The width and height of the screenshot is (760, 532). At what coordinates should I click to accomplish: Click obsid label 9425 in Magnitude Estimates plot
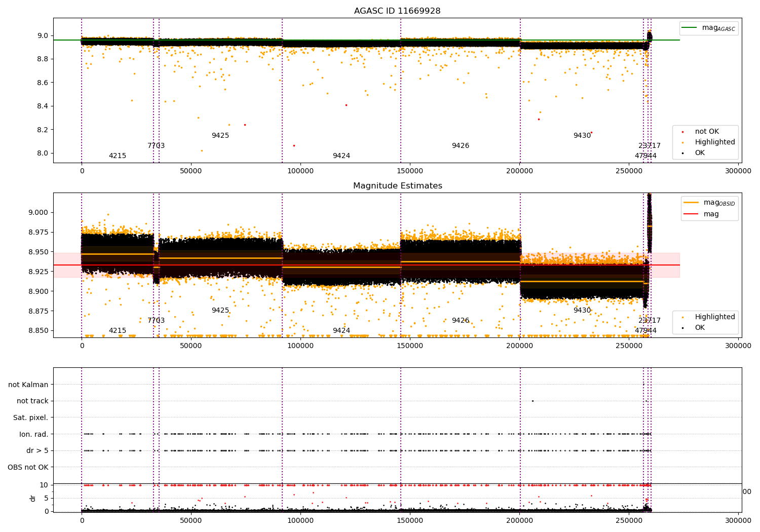220,311
